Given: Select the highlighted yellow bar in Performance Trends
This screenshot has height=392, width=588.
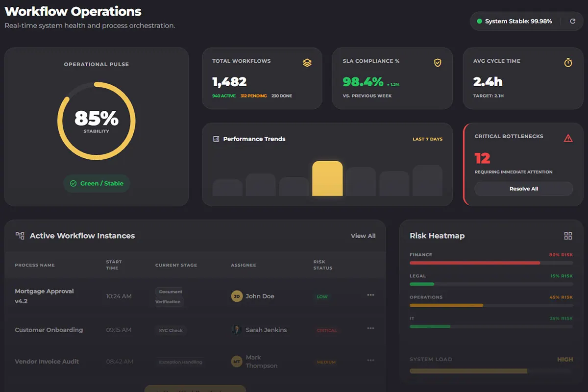Looking at the screenshot, I should point(327,178).
